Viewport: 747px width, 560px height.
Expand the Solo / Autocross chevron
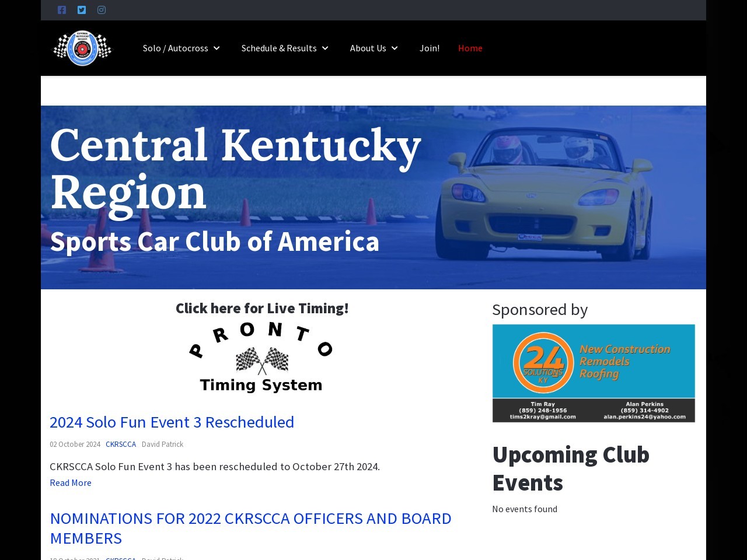click(217, 48)
